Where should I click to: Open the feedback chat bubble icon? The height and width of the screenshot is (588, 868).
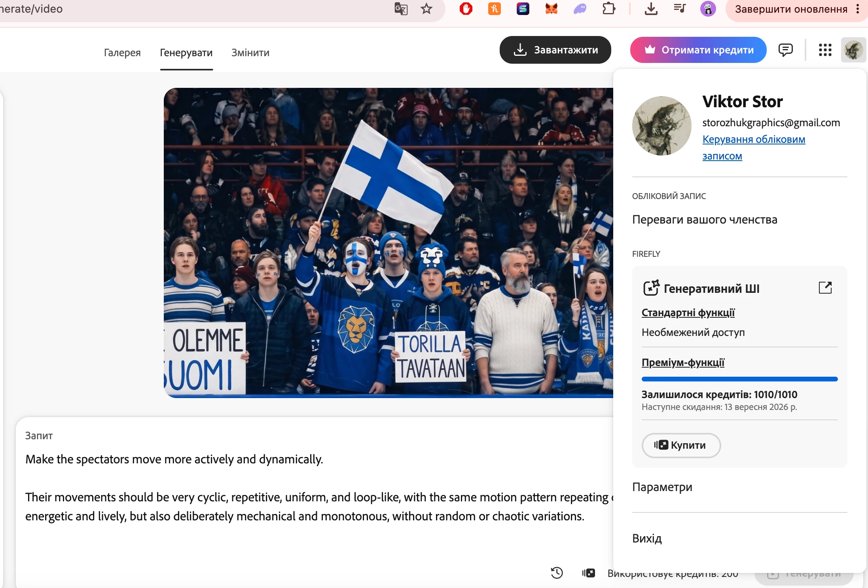pyautogui.click(x=785, y=50)
